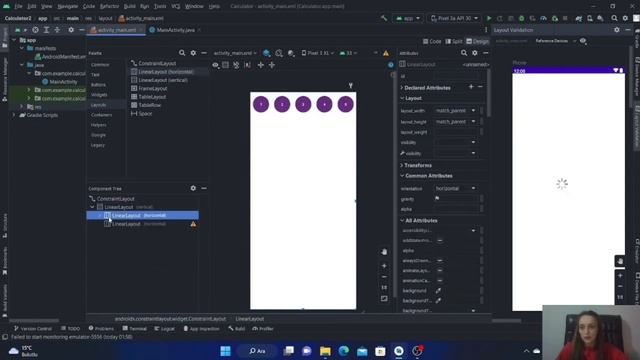Hide the Component Tree panel
The width and height of the screenshot is (640, 360).
pyautogui.click(x=204, y=188)
